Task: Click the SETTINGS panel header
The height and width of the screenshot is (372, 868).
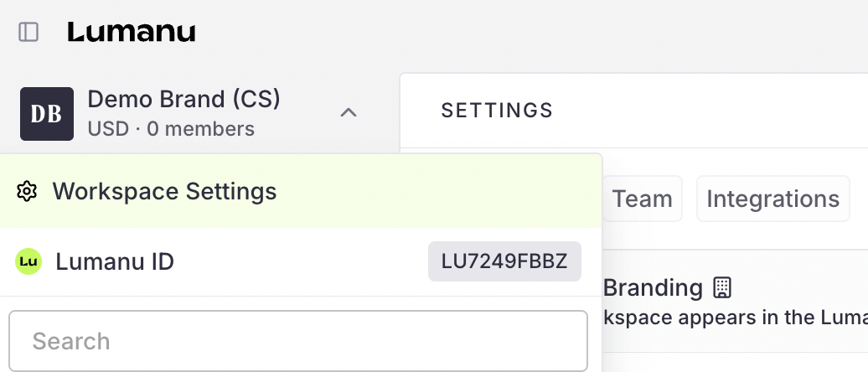Action: [497, 110]
